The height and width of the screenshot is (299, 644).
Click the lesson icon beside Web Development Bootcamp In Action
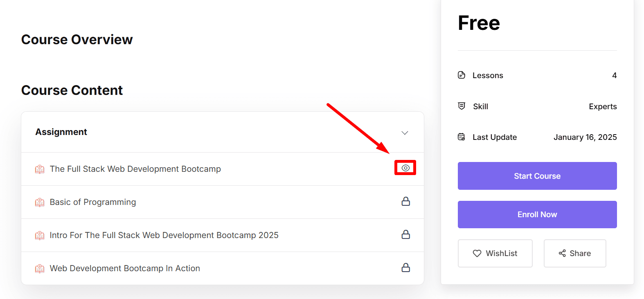(x=39, y=268)
